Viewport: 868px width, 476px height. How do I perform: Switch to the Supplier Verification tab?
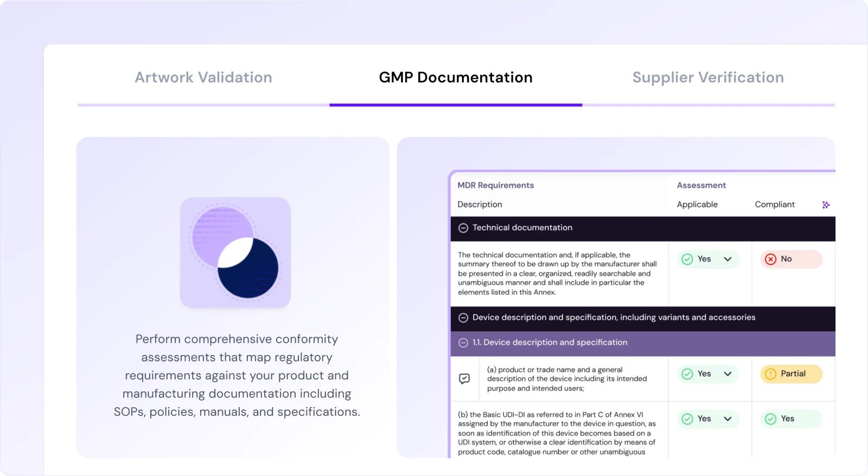707,77
